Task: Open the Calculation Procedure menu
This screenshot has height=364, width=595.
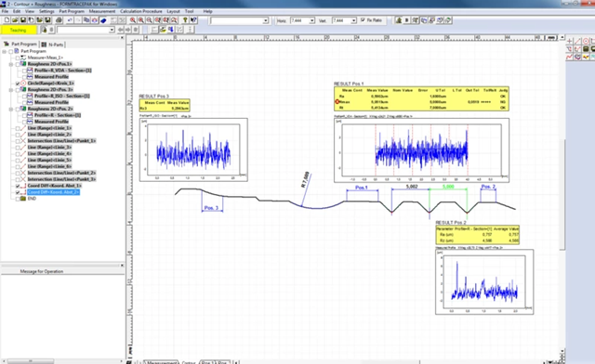Action: (141, 11)
